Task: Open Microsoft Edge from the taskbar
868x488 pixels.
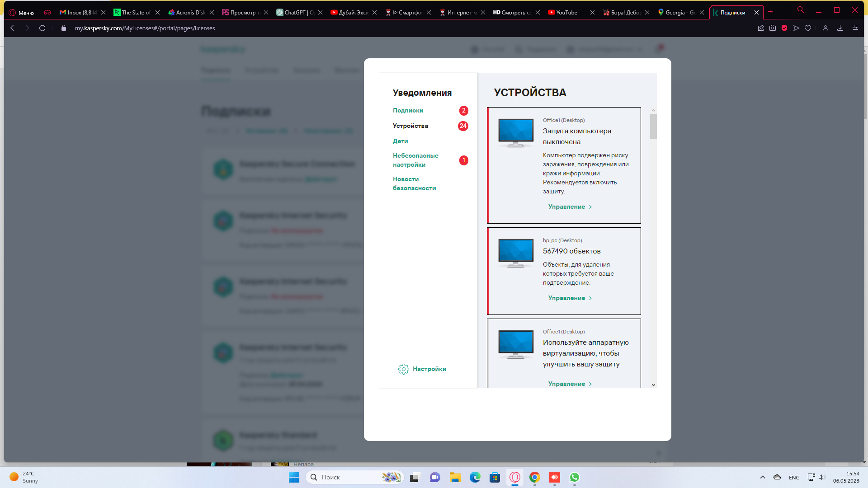Action: click(x=475, y=477)
